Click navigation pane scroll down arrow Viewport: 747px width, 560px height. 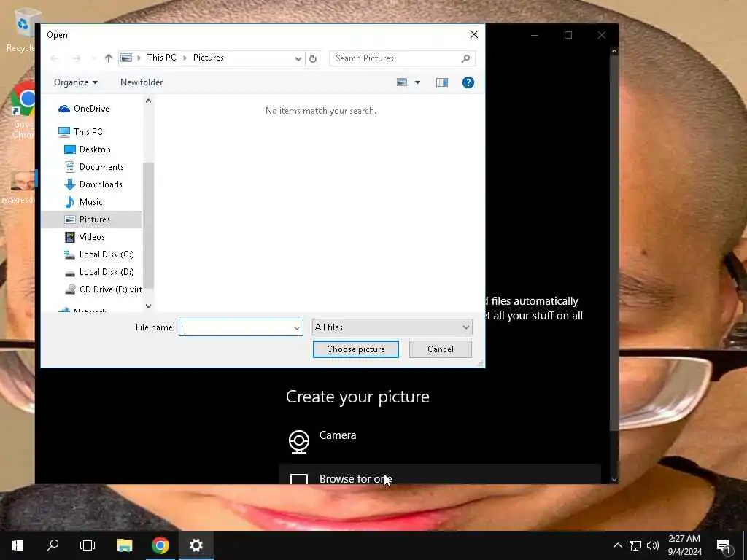[x=148, y=306]
